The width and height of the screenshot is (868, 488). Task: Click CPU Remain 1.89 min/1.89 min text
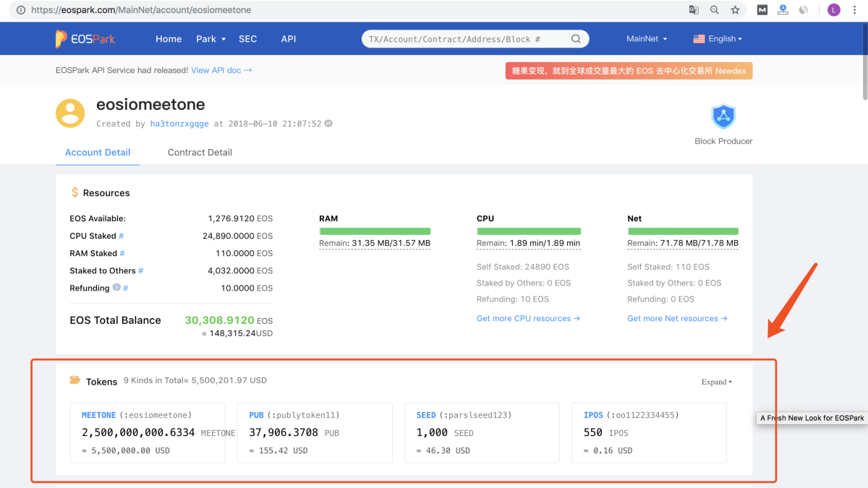point(529,243)
